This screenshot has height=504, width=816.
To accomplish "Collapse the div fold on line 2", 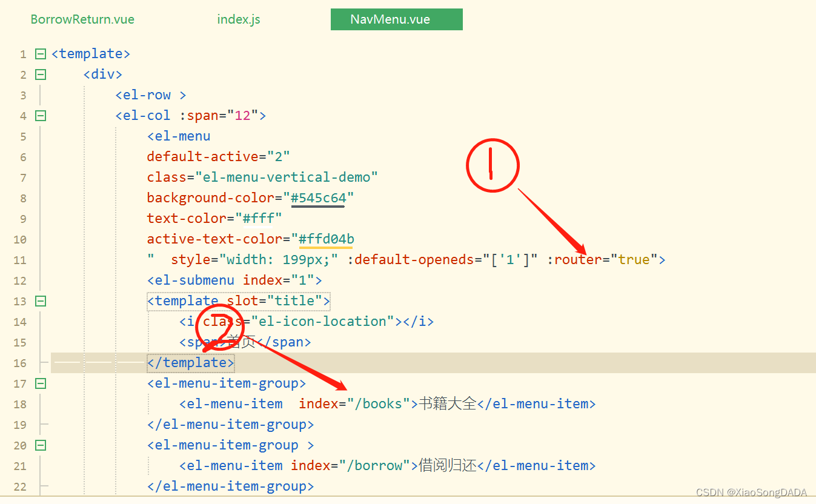I will (x=41, y=75).
